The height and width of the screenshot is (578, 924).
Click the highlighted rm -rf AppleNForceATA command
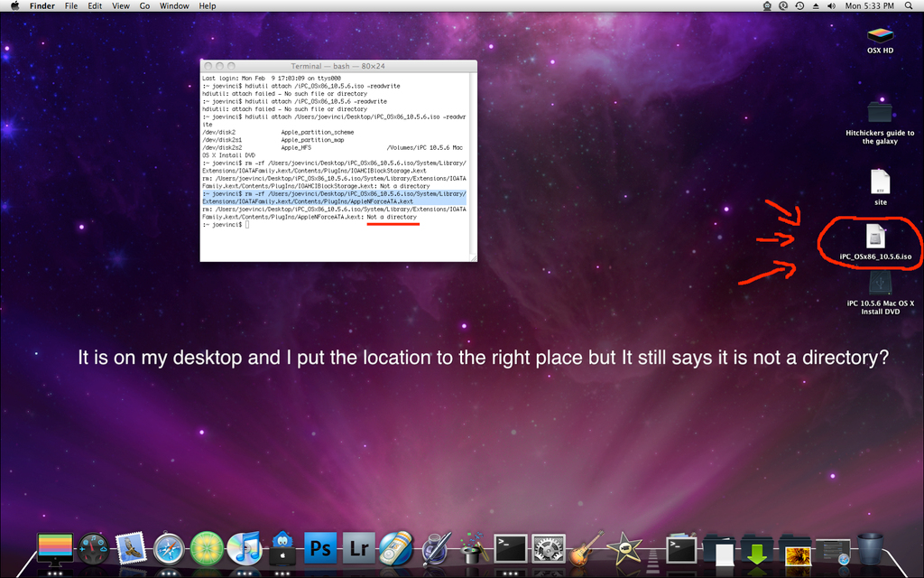334,198
